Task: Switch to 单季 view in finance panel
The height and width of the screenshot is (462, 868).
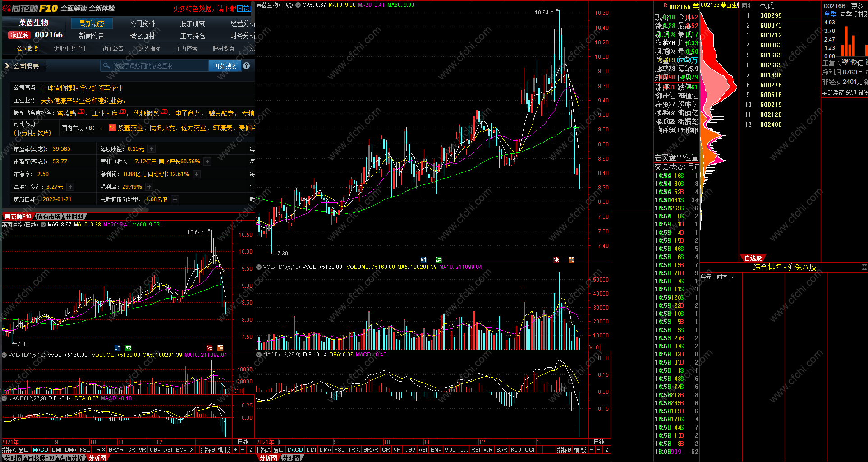Action: coord(831,14)
